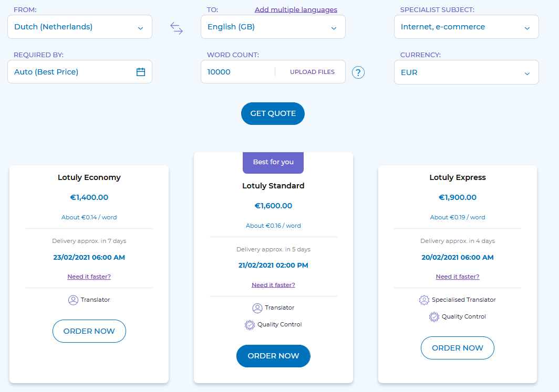Click the REQUIRED BY: label
Image resolution: width=559 pixels, height=392 pixels.
tap(38, 55)
